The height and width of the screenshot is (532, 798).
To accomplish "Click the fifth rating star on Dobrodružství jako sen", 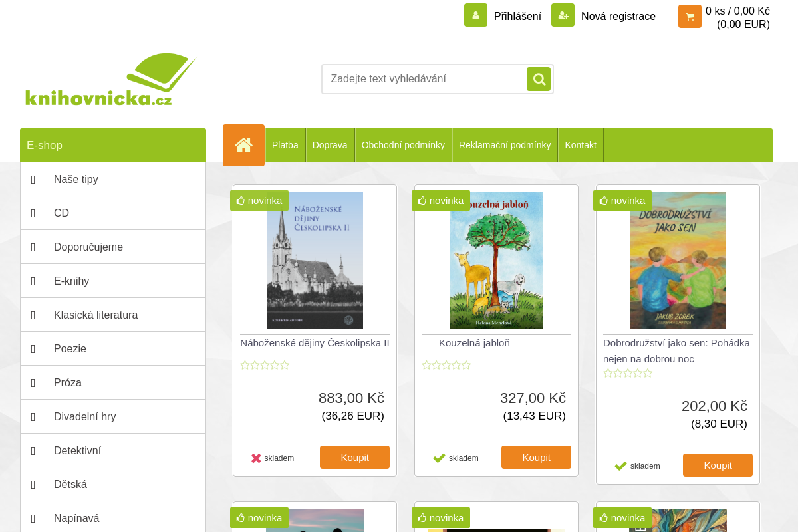I will pyautogui.click(x=648, y=373).
